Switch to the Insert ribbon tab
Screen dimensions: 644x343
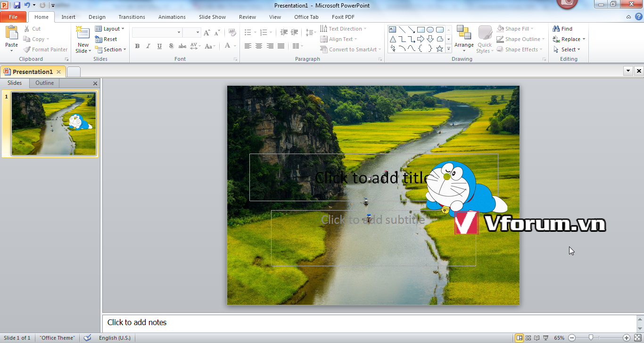(x=68, y=17)
